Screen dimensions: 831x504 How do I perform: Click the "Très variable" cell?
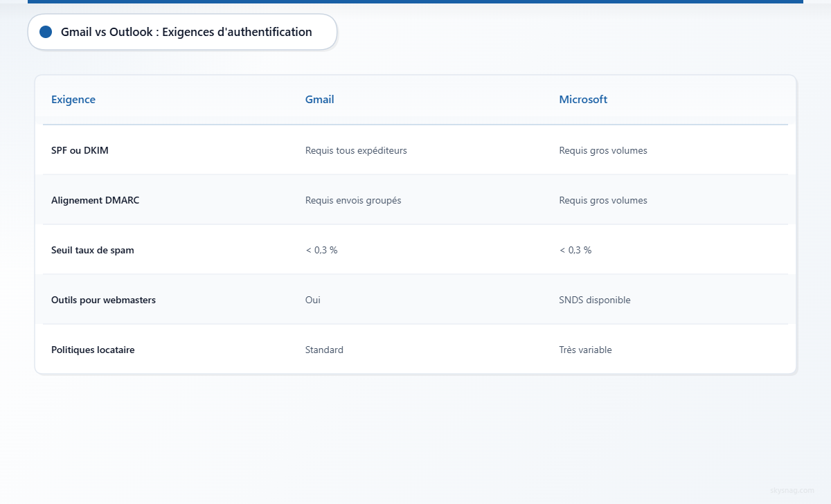click(x=586, y=350)
